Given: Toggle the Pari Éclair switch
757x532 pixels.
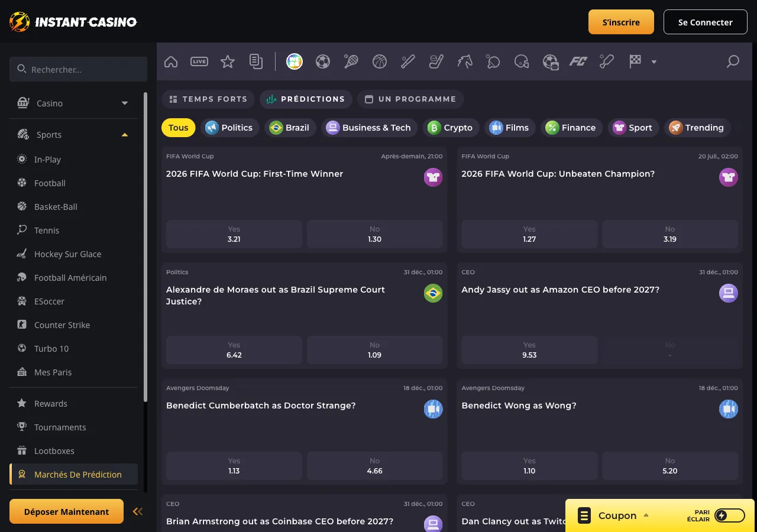Looking at the screenshot, I should [729, 515].
